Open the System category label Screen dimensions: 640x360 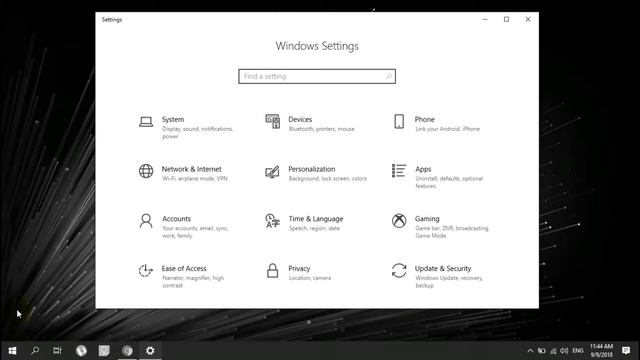pyautogui.click(x=173, y=119)
